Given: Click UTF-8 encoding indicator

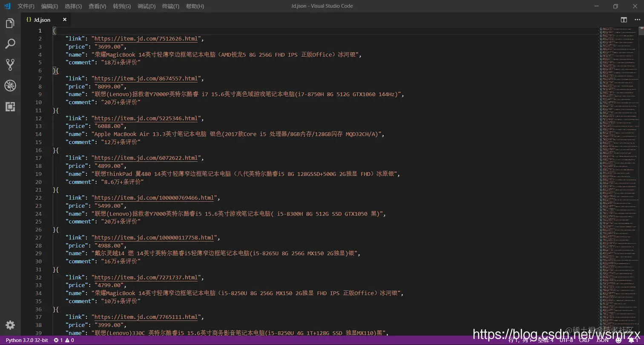Looking at the screenshot, I should [x=567, y=340].
